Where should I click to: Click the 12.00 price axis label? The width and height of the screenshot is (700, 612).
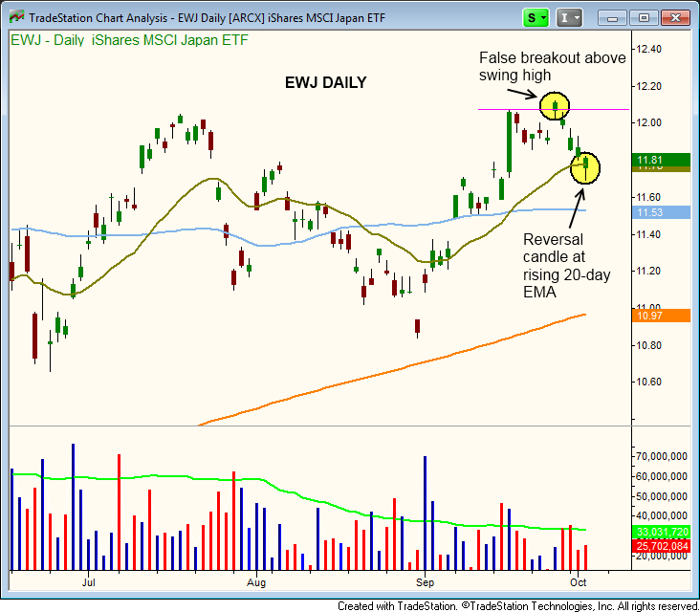pyautogui.click(x=649, y=122)
